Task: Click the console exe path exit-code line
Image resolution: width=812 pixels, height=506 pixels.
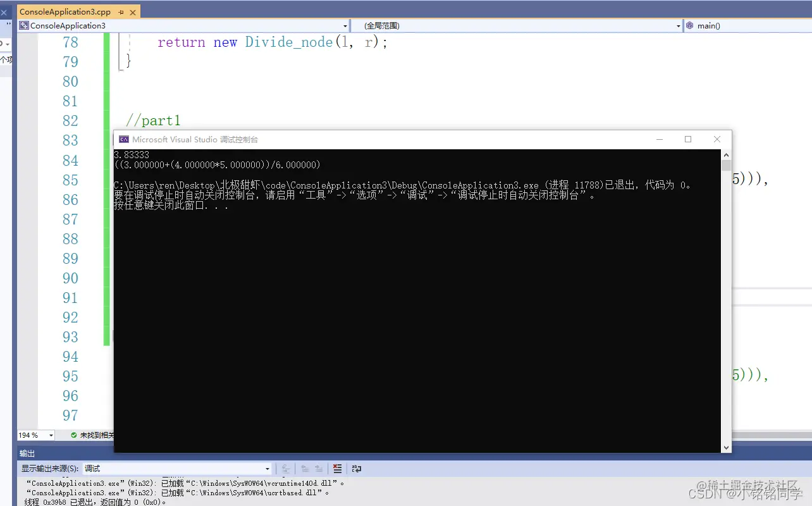Action: tap(403, 185)
